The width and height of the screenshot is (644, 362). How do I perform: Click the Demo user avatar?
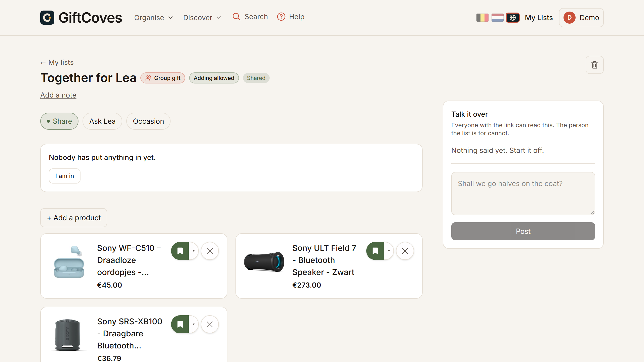pyautogui.click(x=570, y=18)
